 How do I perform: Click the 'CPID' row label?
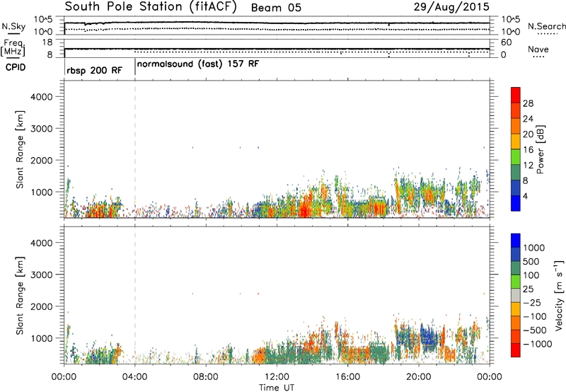(x=16, y=67)
